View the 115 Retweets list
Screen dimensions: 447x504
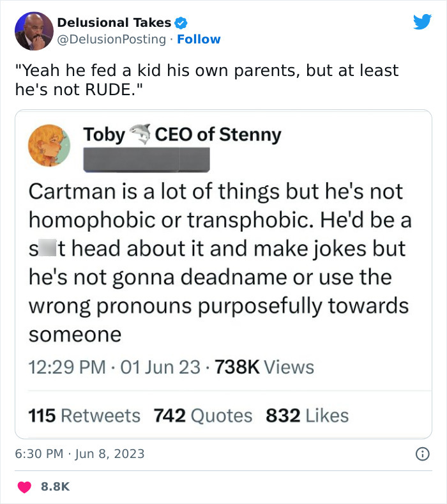point(84,416)
